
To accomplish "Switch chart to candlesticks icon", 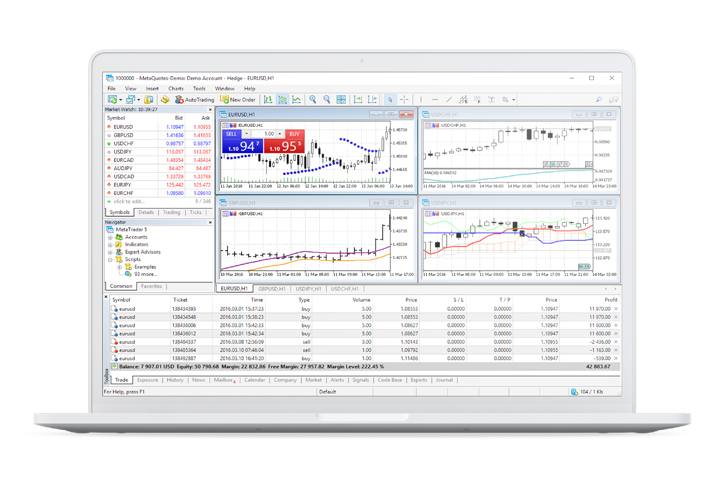I will point(282,100).
